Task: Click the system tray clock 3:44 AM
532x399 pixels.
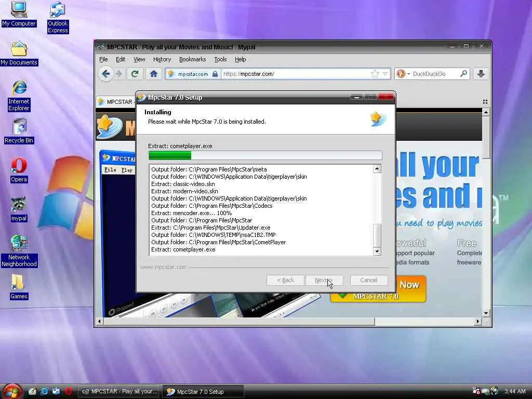Action: pyautogui.click(x=515, y=391)
